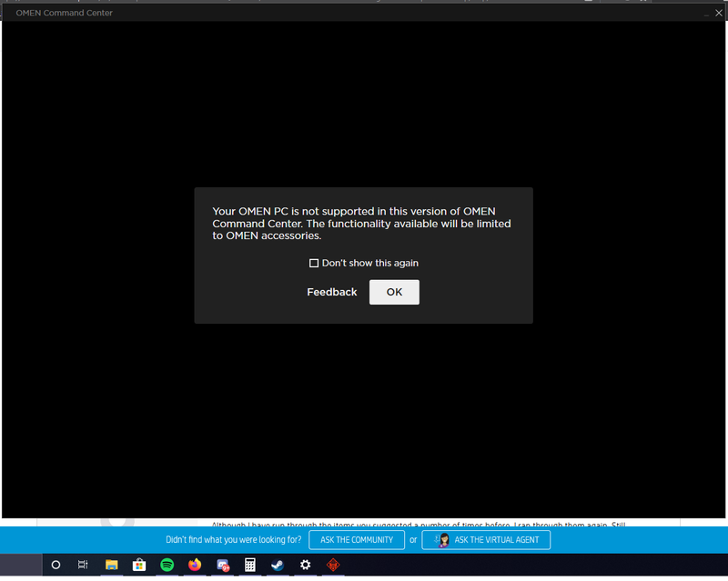Screen dimensions: 728x581
Task: Close the OMEN Command Center window
Action: [x=719, y=13]
